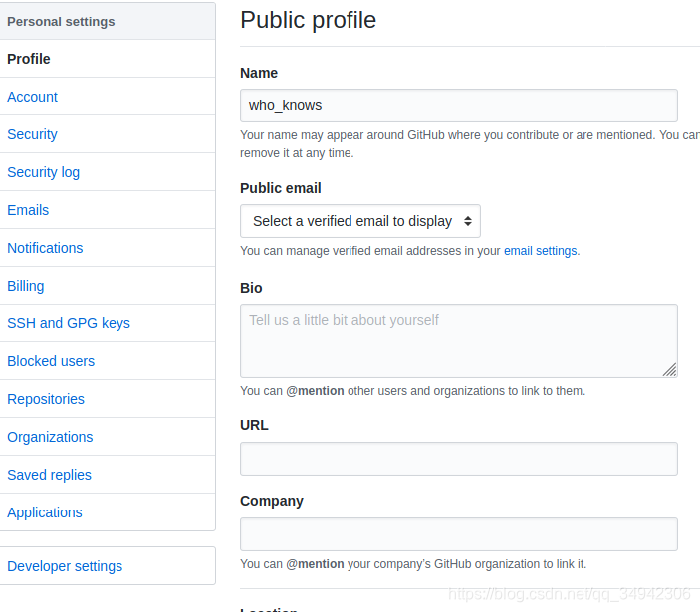
Task: Click the Bio label
Action: 251,288
